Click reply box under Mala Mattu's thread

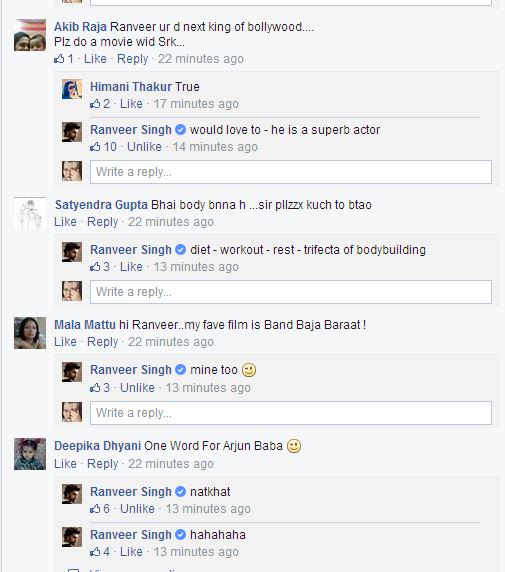[291, 413]
